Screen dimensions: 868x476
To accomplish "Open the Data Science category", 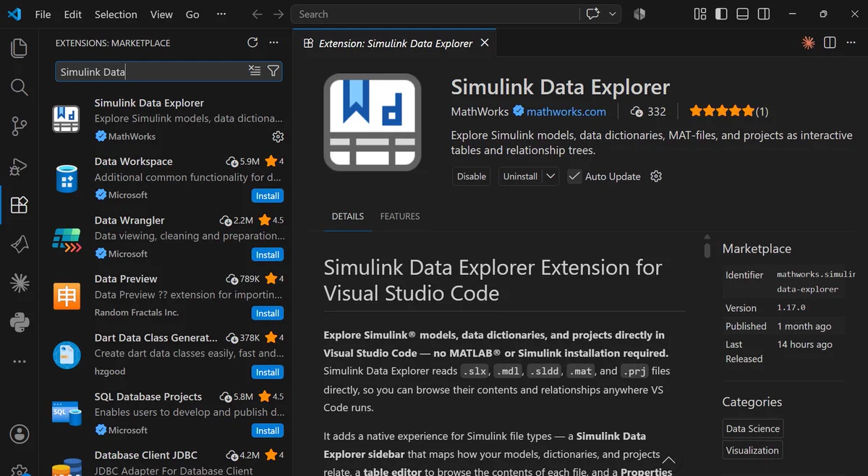I will [753, 428].
